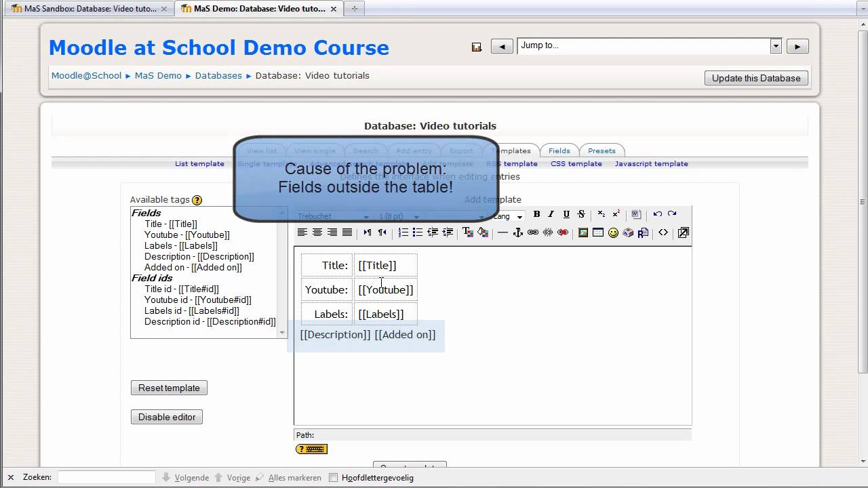Open the Lang dropdown in the editor

[509, 216]
